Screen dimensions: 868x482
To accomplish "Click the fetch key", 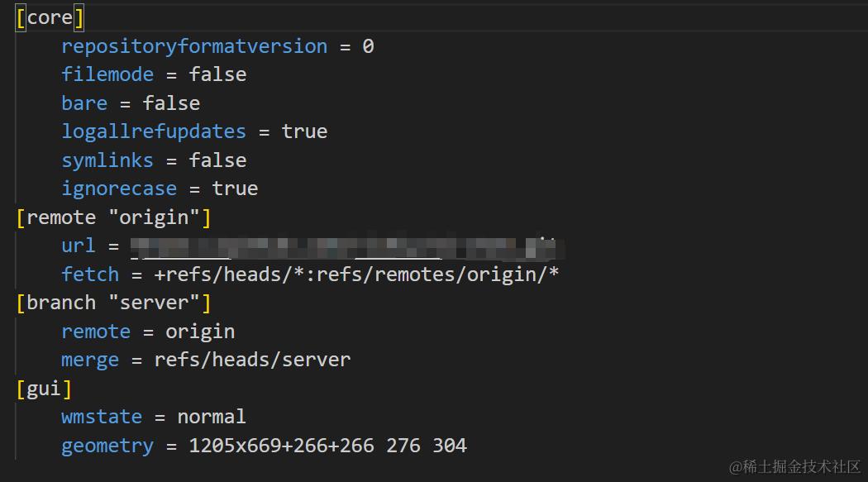I will coord(89,274).
